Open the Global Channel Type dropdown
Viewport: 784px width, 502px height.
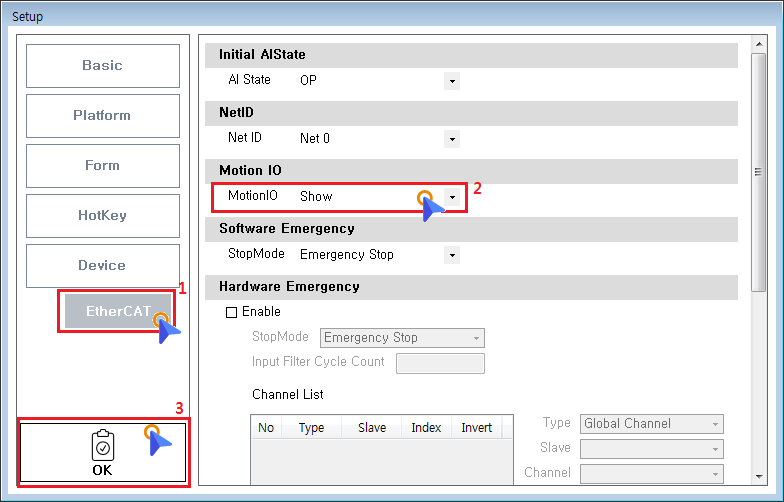[652, 424]
